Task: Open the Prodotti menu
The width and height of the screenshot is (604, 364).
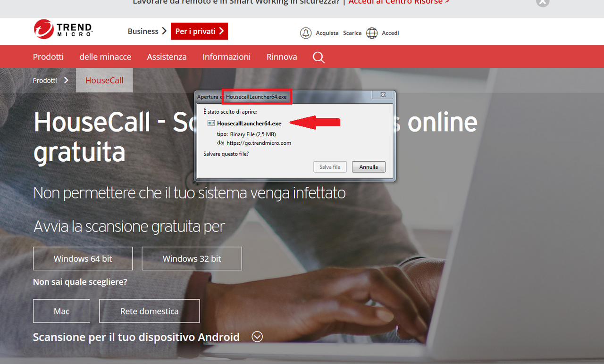Action: click(48, 57)
